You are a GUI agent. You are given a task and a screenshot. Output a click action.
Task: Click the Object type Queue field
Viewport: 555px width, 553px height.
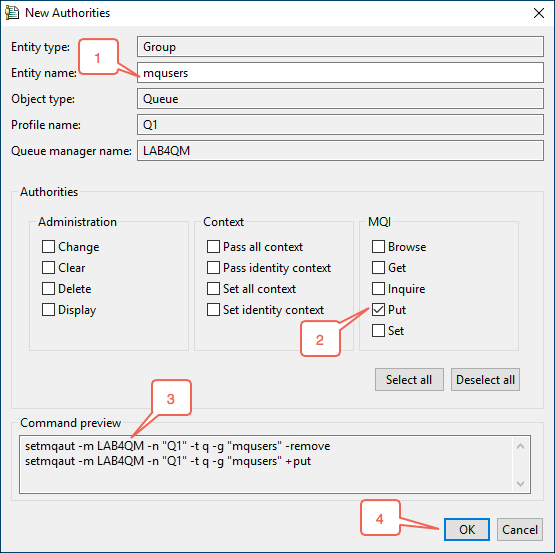pyautogui.click(x=340, y=99)
